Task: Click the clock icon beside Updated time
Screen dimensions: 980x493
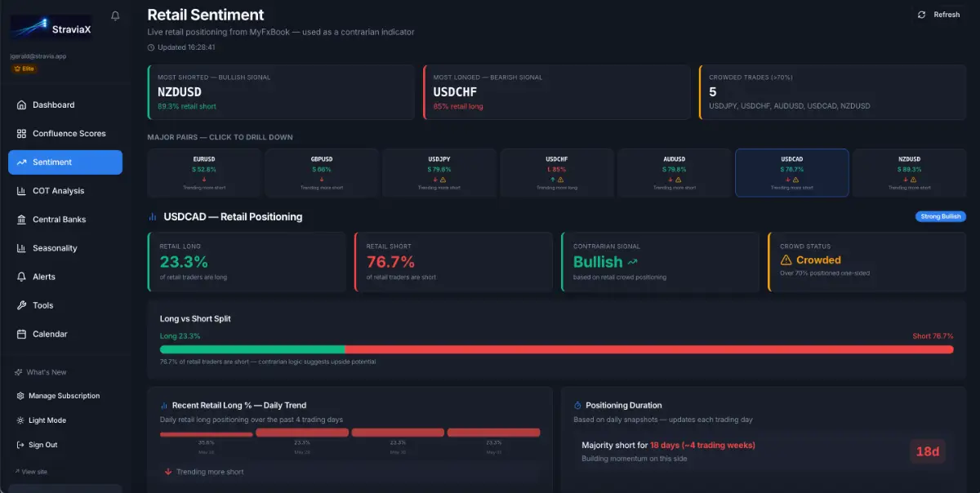Action: [x=151, y=47]
